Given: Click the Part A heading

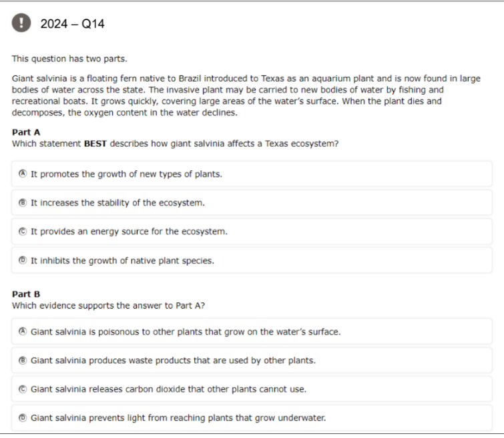Looking at the screenshot, I should (x=26, y=132).
